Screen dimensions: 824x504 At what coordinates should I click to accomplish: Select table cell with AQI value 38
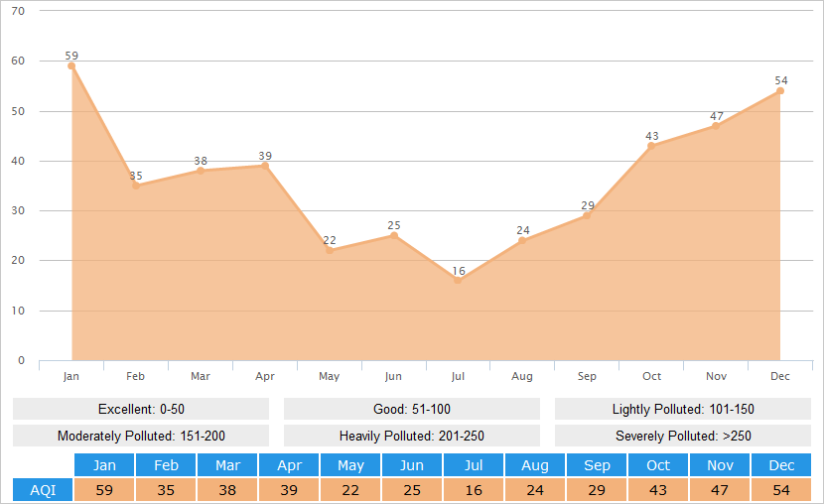227,490
